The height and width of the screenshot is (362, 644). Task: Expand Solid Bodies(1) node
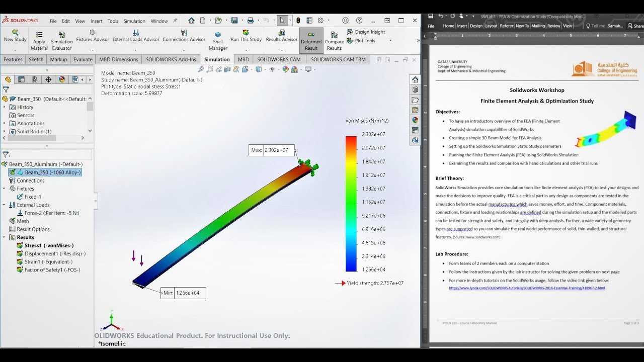(5, 131)
